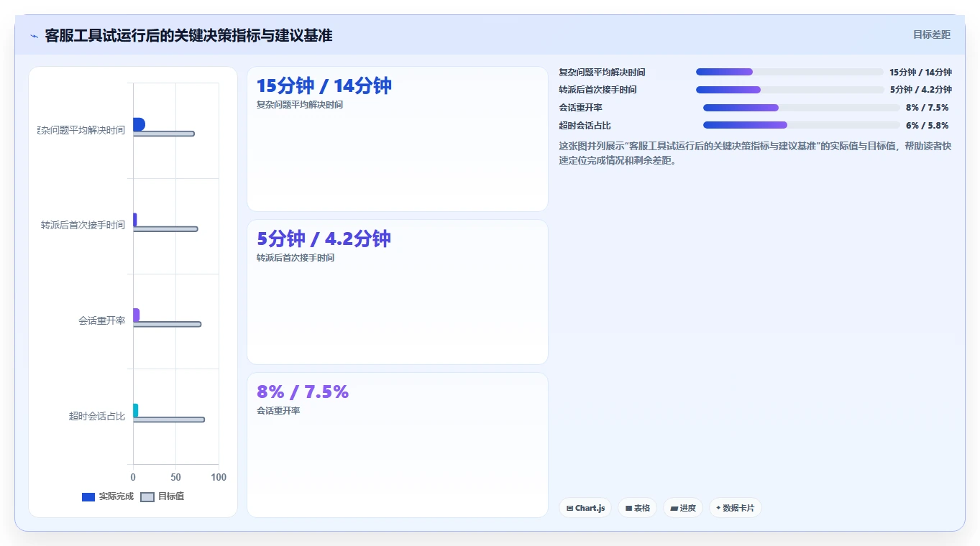The height and width of the screenshot is (546, 980).
Task: Click the progress value 15分钟 / 14分钟
Action: pos(920,72)
